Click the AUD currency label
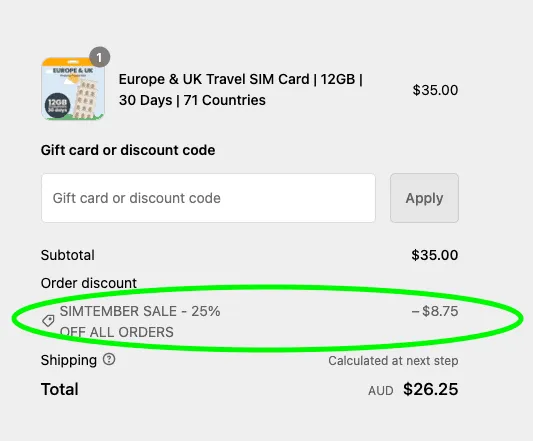This screenshot has width=533, height=441. [x=381, y=391]
